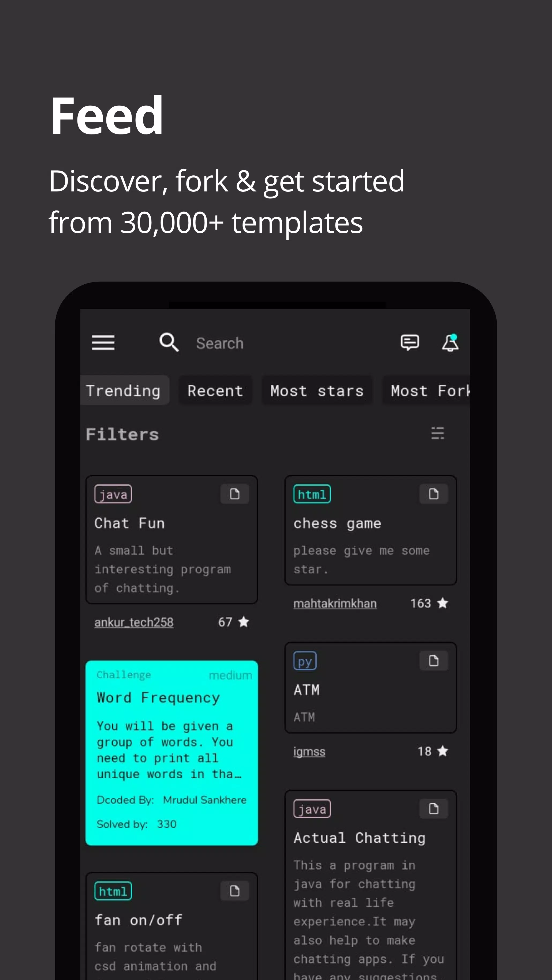This screenshot has width=552, height=980.
Task: Open ankur_tech258 profile link
Action: coord(134,621)
